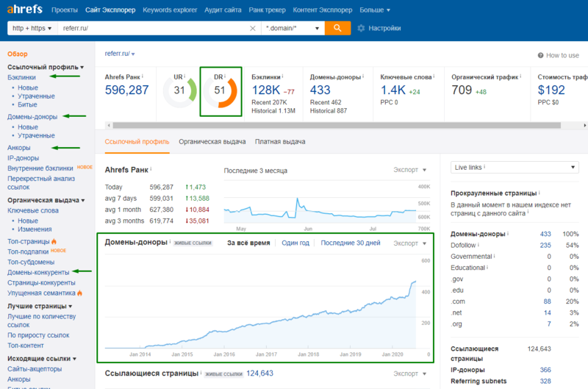Click the flame icon next to Топ-страницы
This screenshot has width=588, height=389.
coord(54,241)
